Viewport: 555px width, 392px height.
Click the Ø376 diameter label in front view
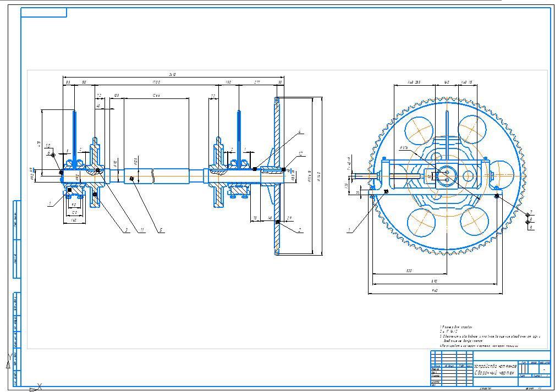coord(404,147)
